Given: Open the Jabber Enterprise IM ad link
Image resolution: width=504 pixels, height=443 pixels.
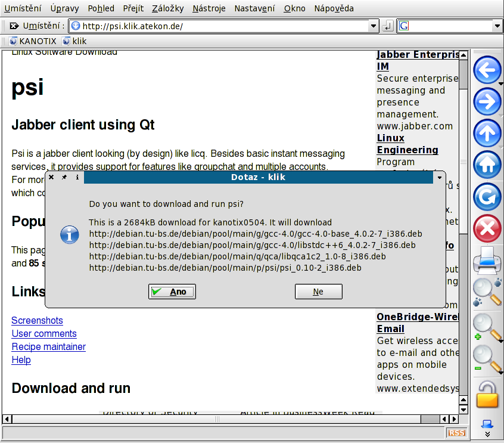Looking at the screenshot, I should tap(418, 60).
